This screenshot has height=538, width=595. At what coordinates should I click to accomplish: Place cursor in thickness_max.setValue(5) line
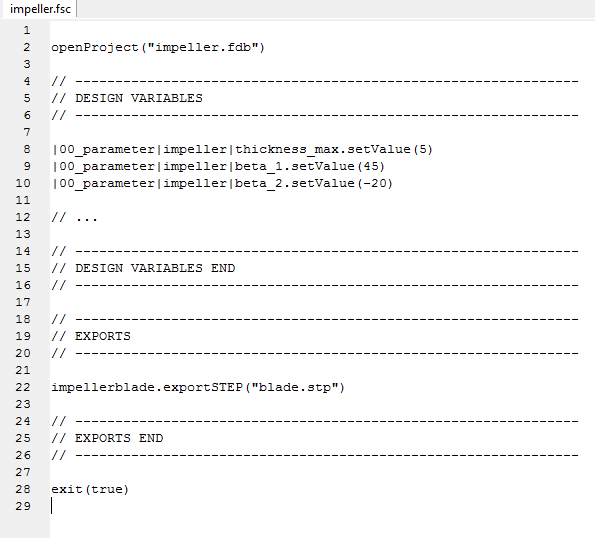pyautogui.click(x=242, y=149)
